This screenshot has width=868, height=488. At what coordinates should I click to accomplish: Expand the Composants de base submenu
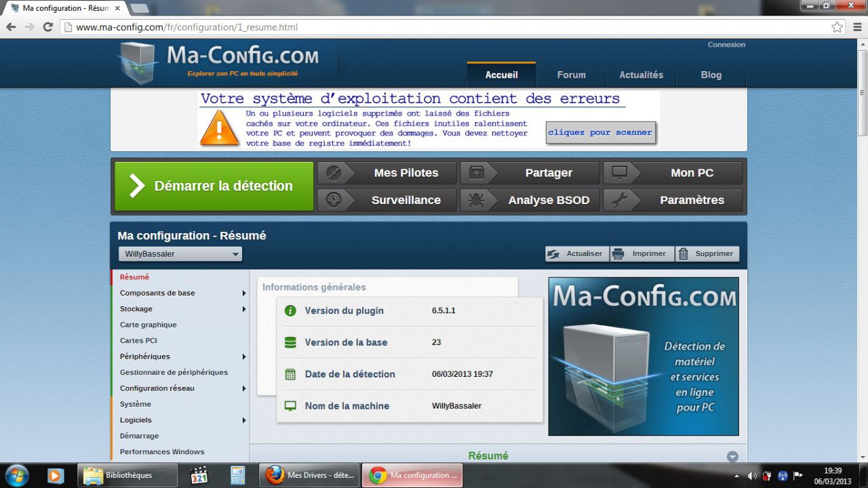pyautogui.click(x=243, y=293)
